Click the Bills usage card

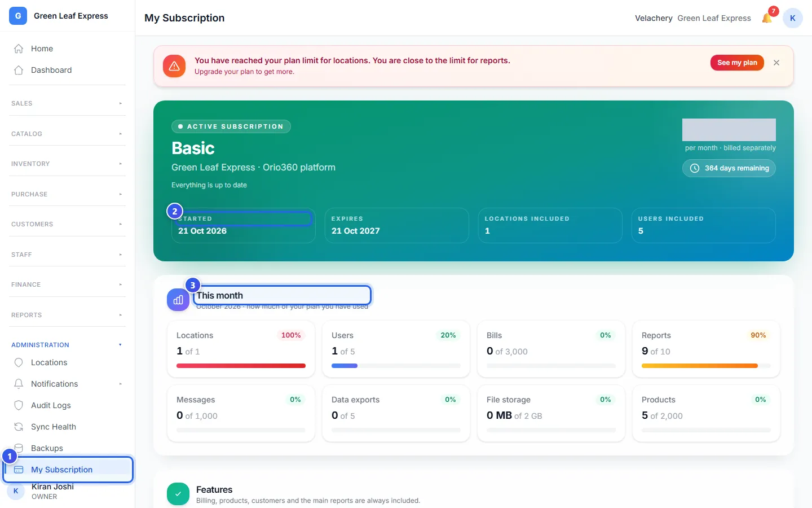551,349
